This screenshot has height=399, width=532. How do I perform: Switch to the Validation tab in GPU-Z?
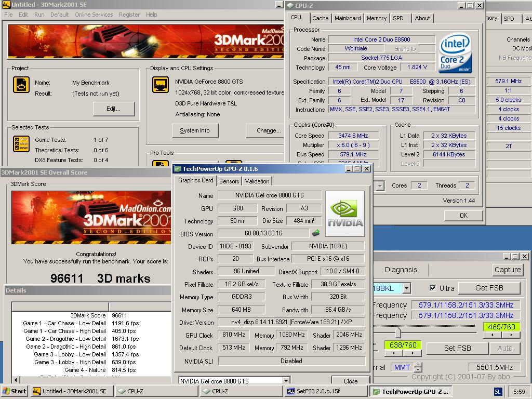coord(257,181)
